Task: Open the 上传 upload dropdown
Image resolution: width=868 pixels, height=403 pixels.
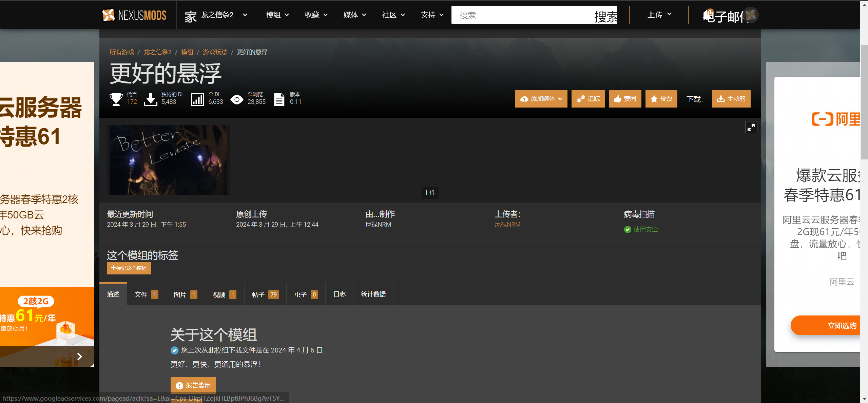Action: 658,15
